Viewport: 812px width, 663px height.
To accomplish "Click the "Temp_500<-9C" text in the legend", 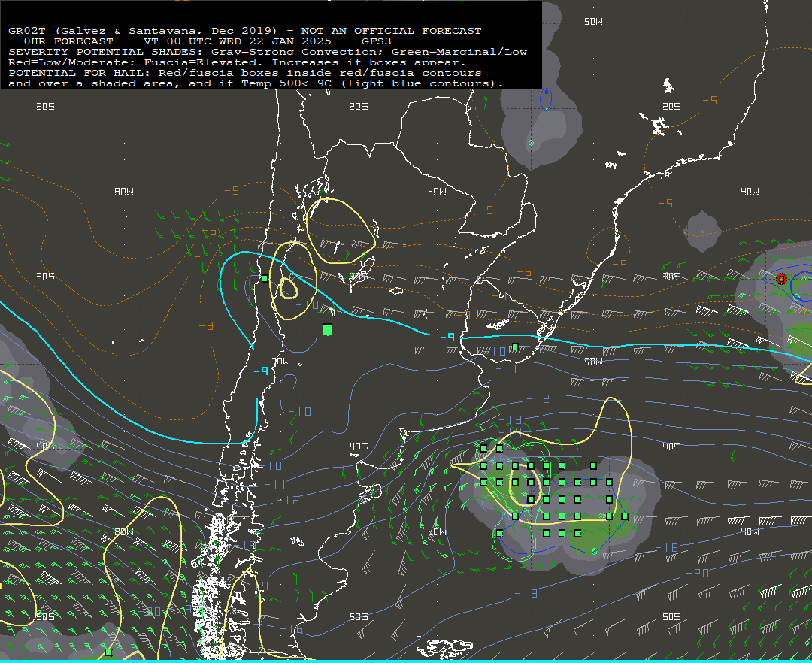I will click(x=286, y=83).
